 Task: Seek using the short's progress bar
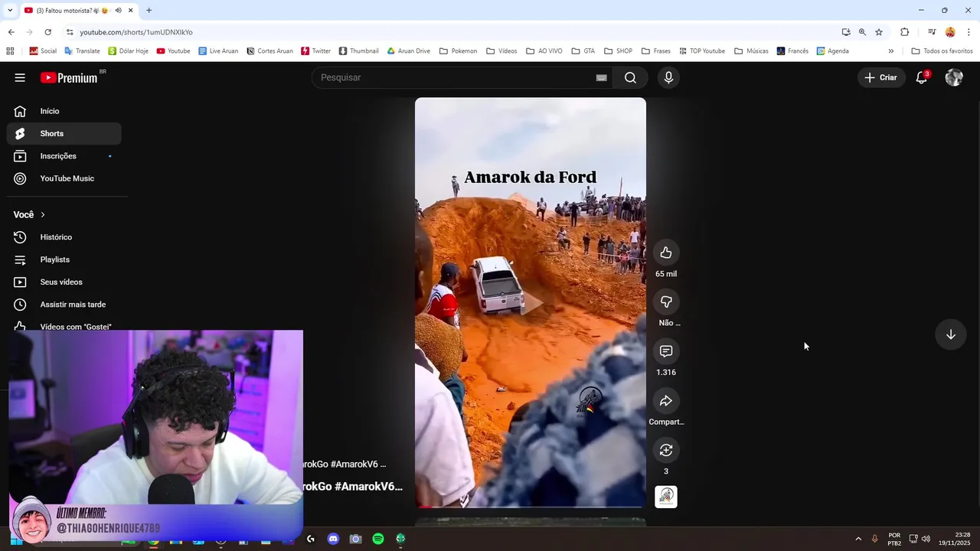coord(531,506)
